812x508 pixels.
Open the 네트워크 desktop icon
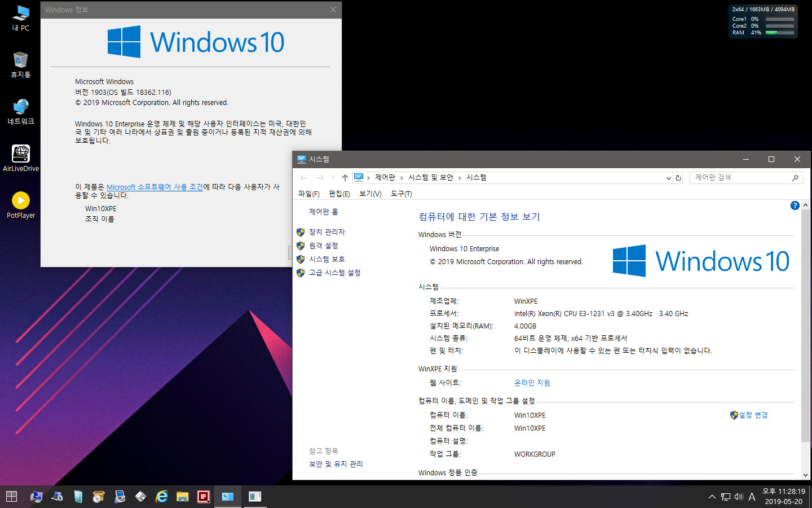(21, 112)
